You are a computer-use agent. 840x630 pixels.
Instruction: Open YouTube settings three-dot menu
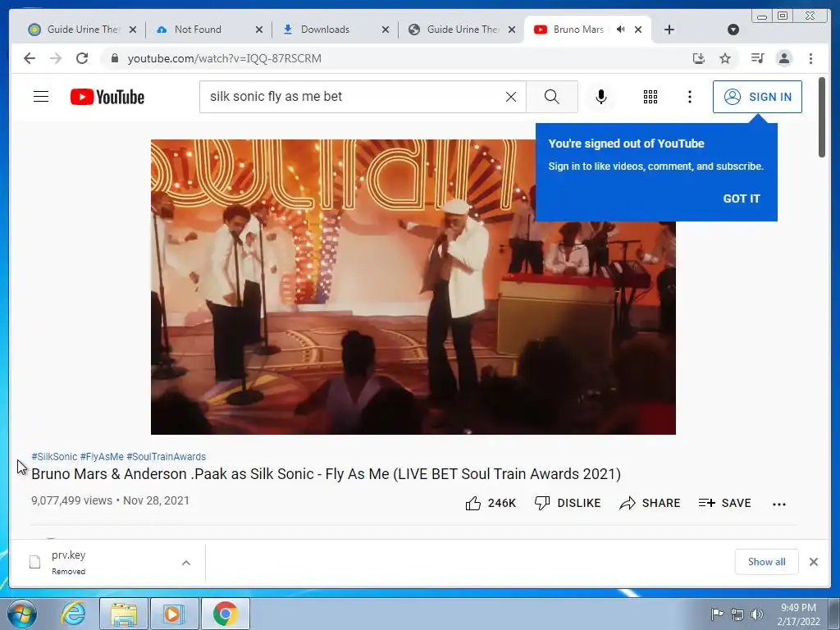click(x=689, y=97)
